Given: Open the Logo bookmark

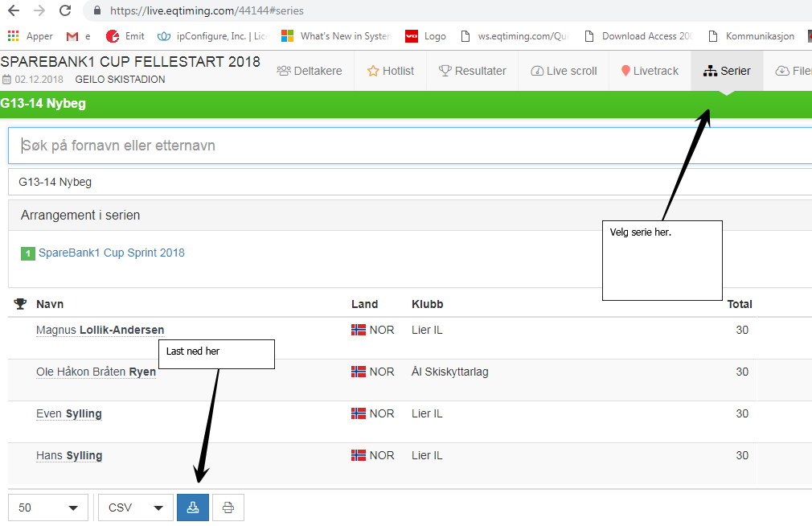Looking at the screenshot, I should point(425,35).
